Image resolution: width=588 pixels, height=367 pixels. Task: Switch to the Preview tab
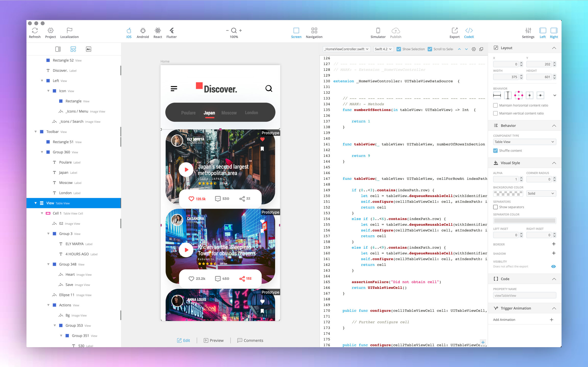pos(213,340)
